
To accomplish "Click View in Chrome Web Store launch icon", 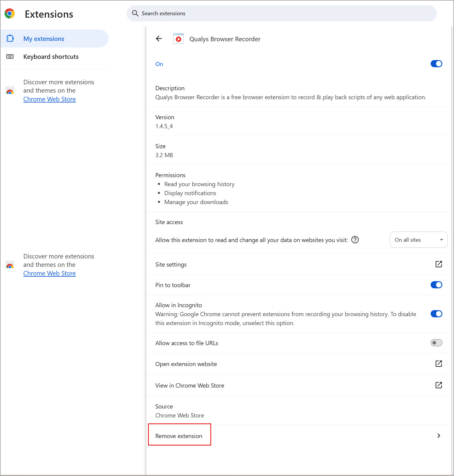I will pos(439,385).
